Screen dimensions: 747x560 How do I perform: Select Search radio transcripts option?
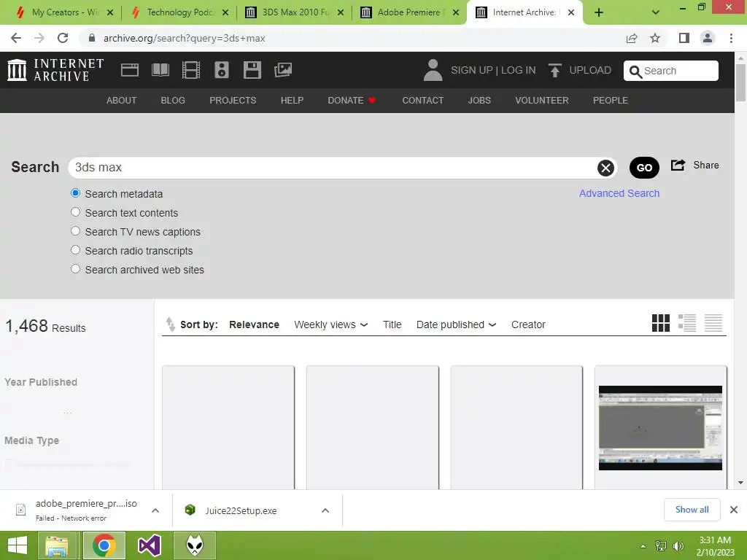click(x=75, y=250)
